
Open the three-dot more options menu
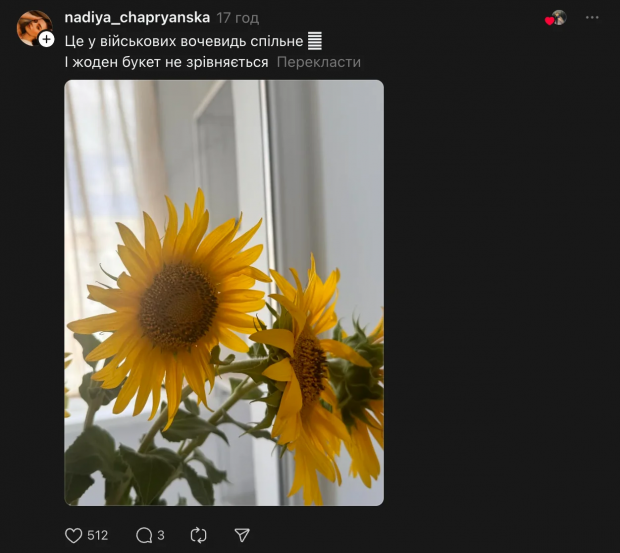coord(593,18)
